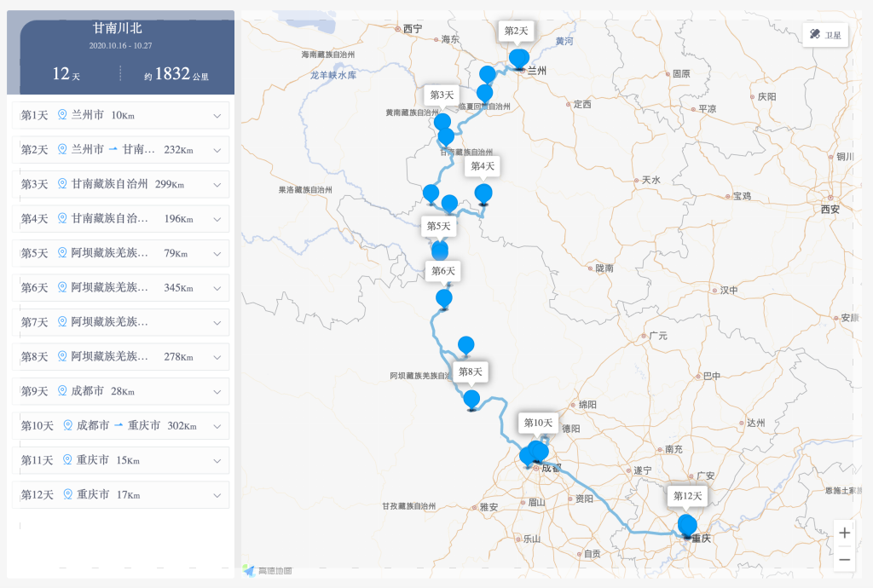The height and width of the screenshot is (588, 873).
Task: Select the 第2天 兰州市 route entry
Action: 120,150
